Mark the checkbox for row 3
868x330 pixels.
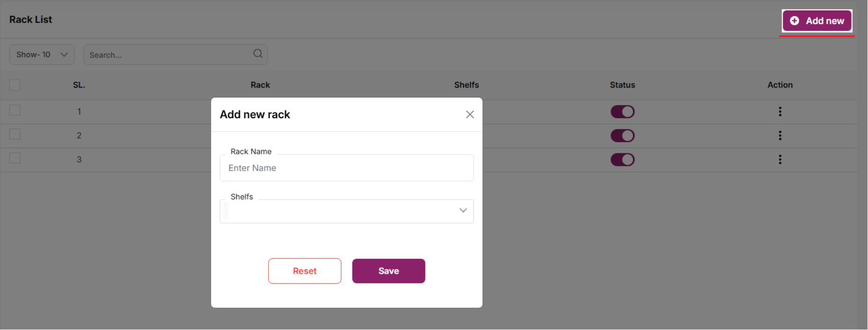pyautogui.click(x=15, y=158)
